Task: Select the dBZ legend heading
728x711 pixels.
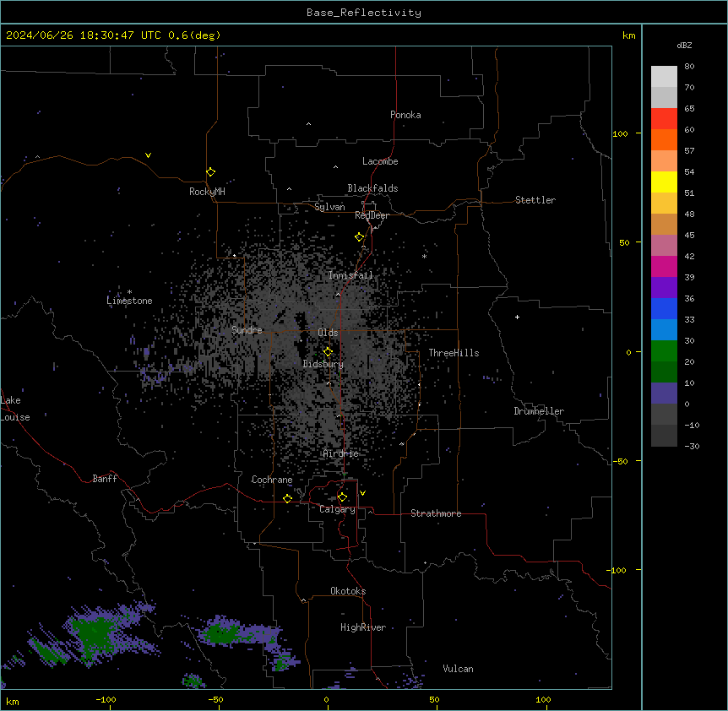Action: click(x=684, y=46)
